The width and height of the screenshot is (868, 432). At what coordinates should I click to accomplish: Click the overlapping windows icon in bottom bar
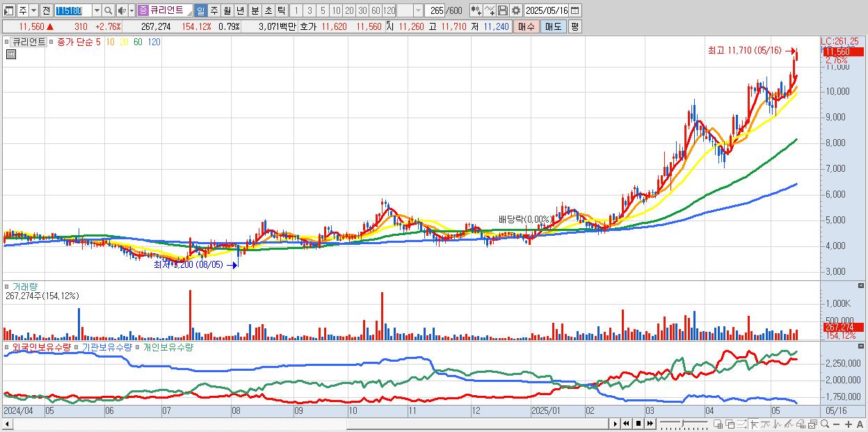point(730,424)
